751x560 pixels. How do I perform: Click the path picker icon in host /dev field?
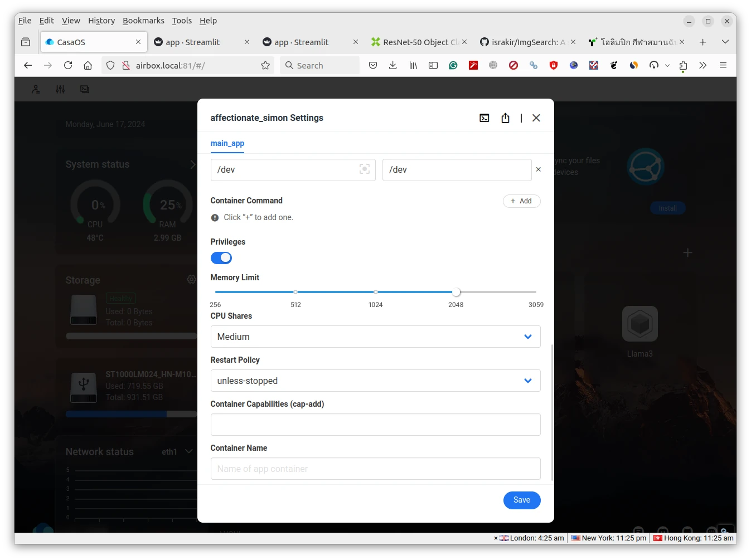pos(365,169)
